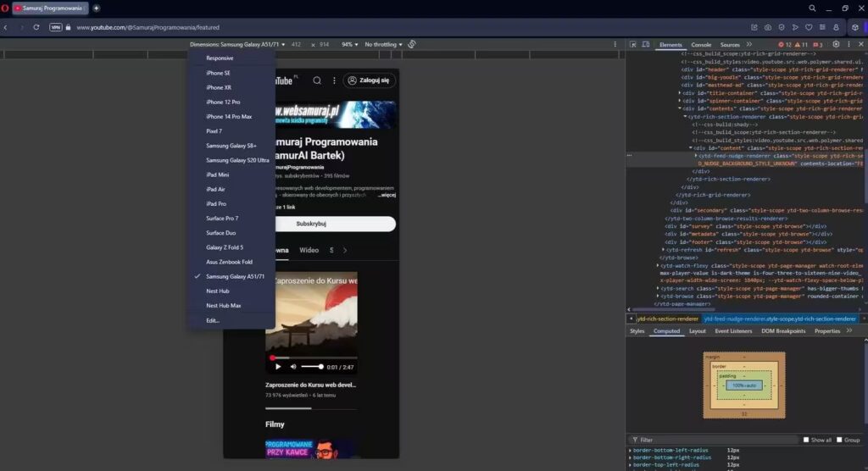
Task: Play the Zaproszenie do Kursu video
Action: coord(278,367)
